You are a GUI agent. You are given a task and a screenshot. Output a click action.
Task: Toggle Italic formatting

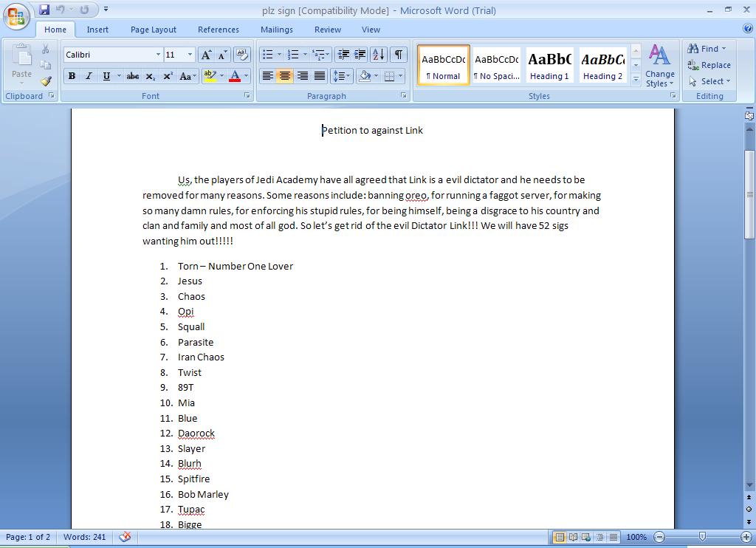89,76
